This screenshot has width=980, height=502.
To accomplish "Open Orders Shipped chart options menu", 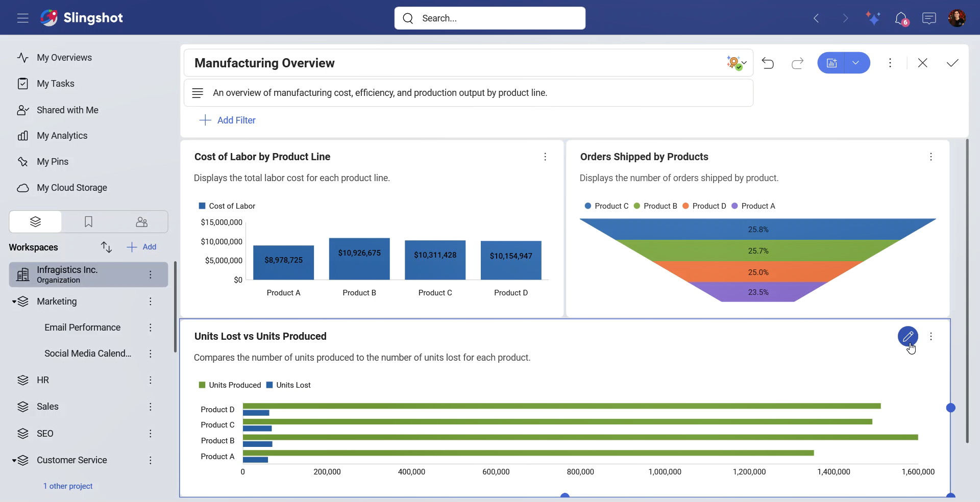I will (x=931, y=157).
